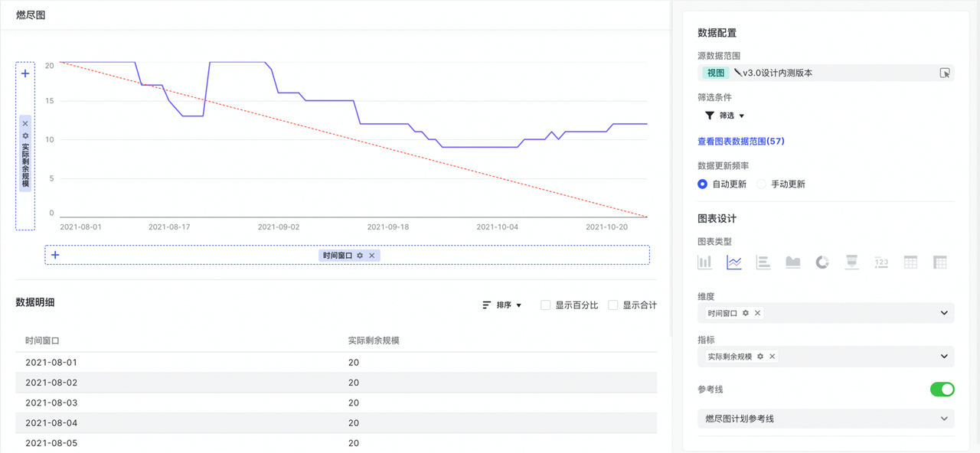Pick the funnel chart type icon
980x453 pixels.
tap(851, 262)
